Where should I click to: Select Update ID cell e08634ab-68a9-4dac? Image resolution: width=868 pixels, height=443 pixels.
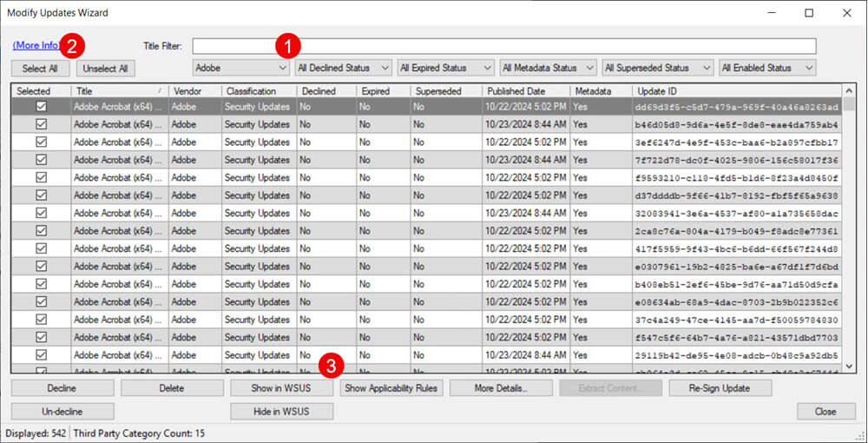737,301
